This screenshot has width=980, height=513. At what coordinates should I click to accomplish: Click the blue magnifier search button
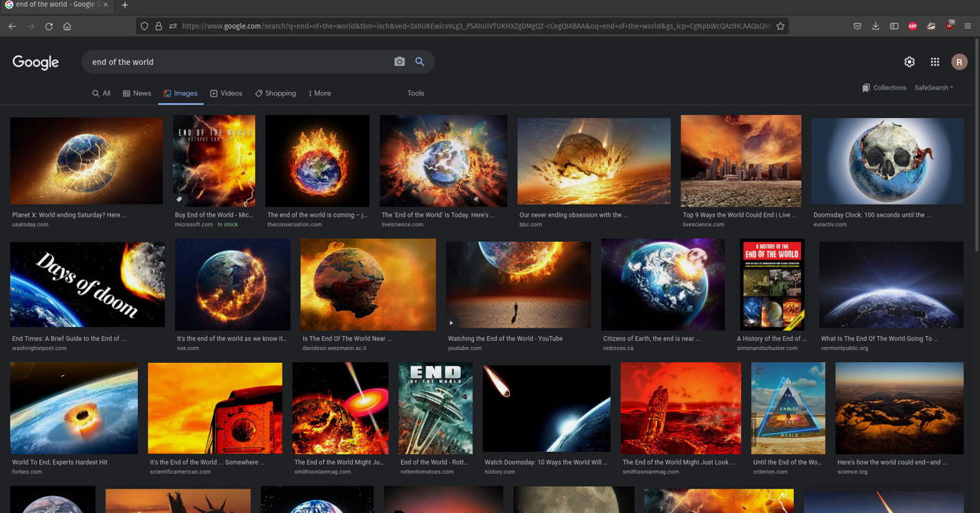coord(420,62)
